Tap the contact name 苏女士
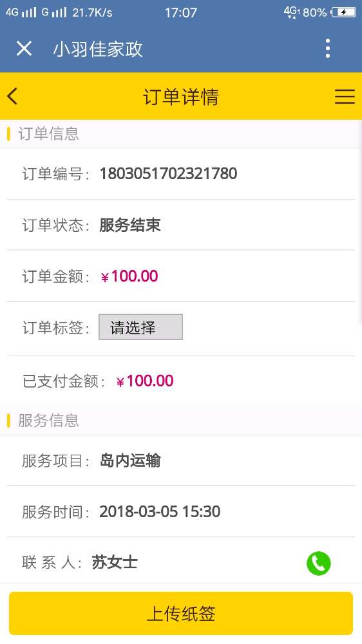 (115, 562)
